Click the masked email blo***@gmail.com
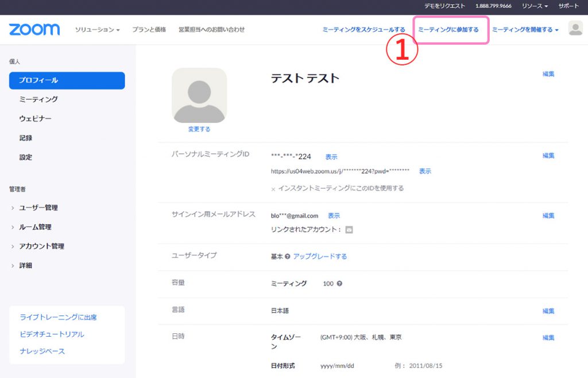 295,216
